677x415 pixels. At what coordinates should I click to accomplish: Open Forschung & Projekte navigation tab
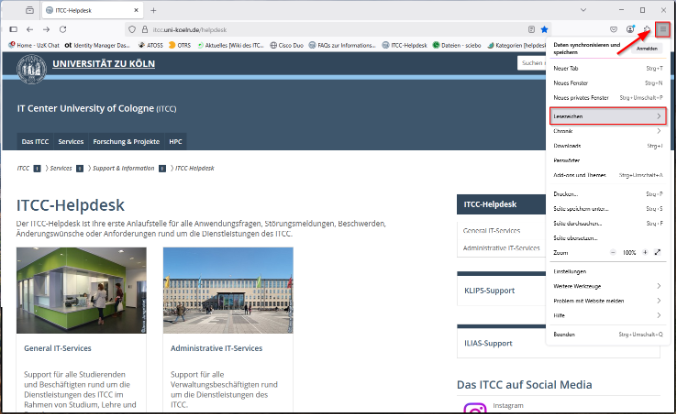click(x=126, y=142)
